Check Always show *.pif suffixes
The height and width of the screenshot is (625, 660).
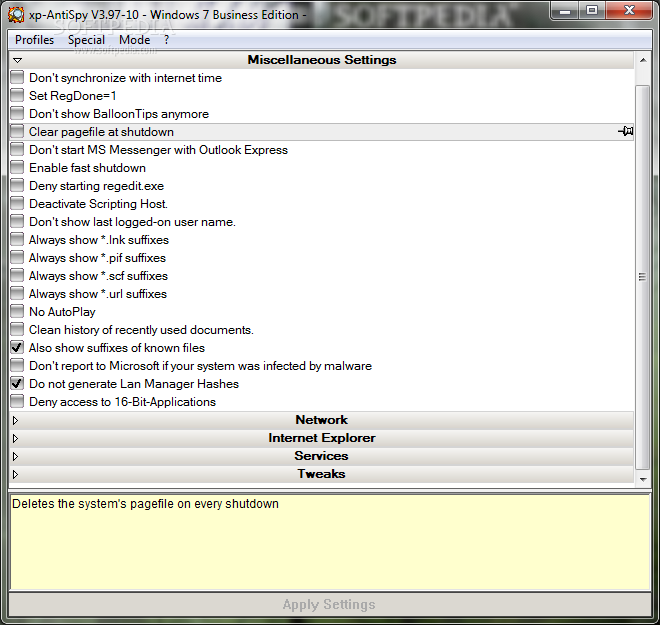(x=17, y=258)
